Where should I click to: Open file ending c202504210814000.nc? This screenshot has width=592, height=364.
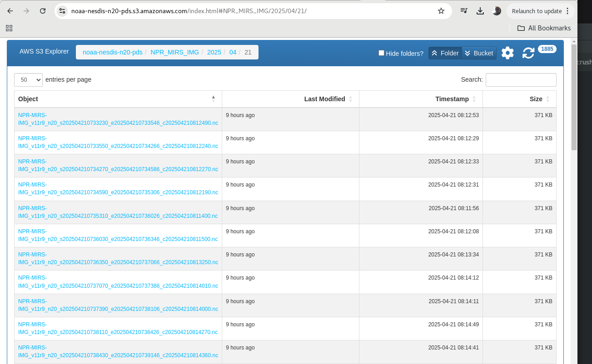[118, 305]
